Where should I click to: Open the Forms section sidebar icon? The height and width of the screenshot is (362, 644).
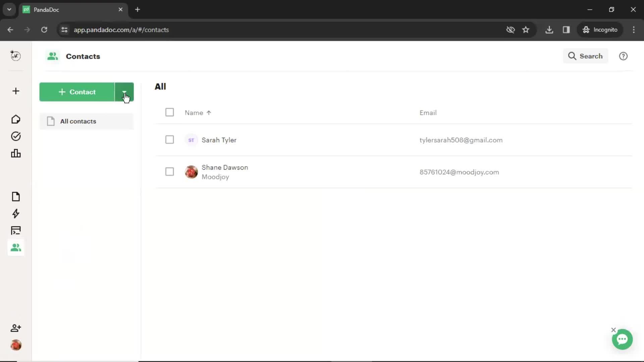coord(15,230)
